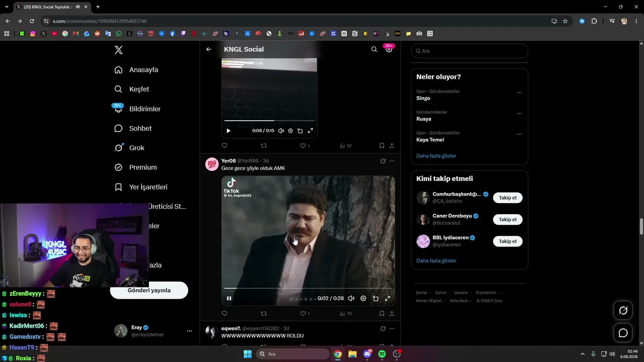The image size is (644, 362).
Task: Show more trends under Neler oluyor
Action: (x=436, y=156)
